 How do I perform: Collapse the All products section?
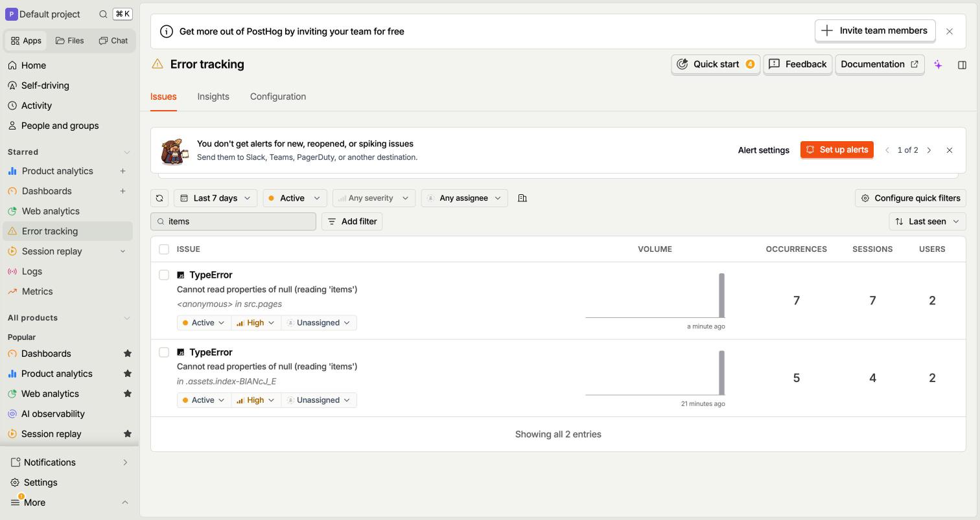pyautogui.click(x=126, y=318)
